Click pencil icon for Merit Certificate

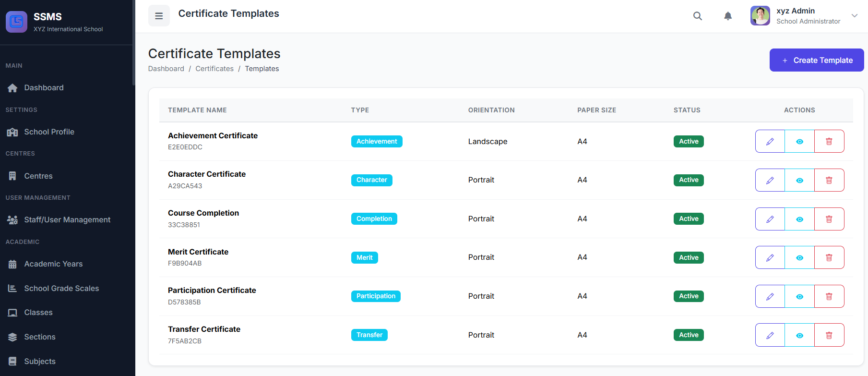point(770,257)
